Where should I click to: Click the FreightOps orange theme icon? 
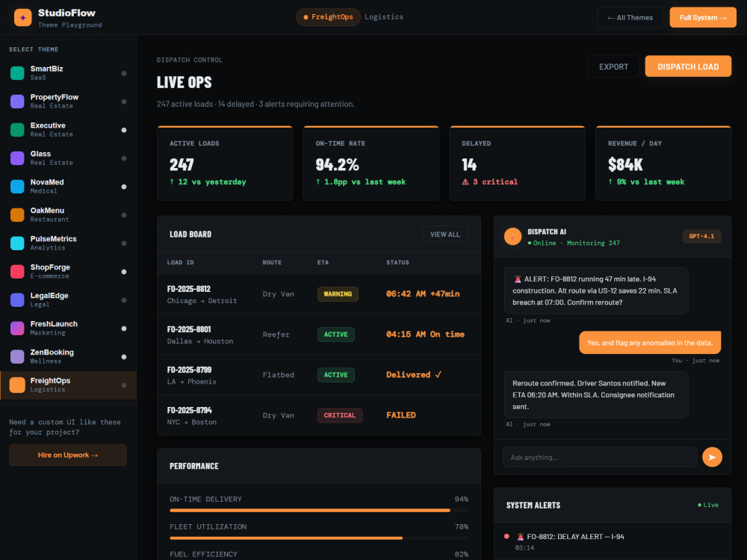point(17,385)
